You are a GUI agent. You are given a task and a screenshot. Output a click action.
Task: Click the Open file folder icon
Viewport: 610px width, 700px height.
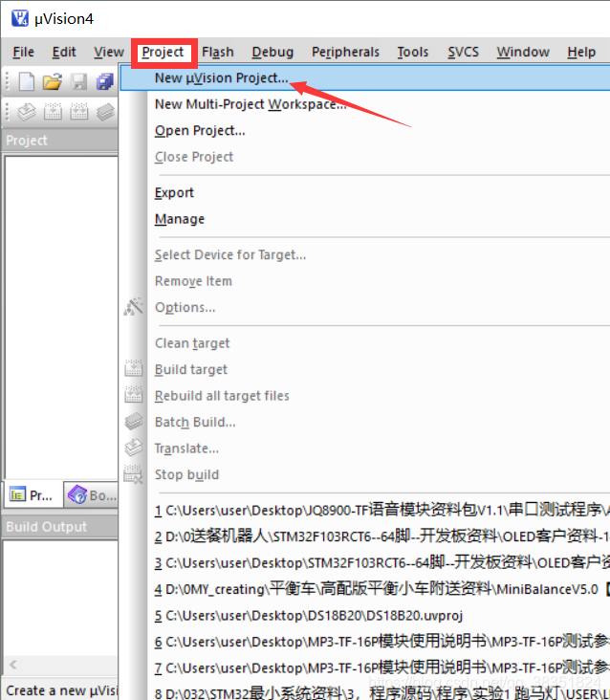point(53,81)
